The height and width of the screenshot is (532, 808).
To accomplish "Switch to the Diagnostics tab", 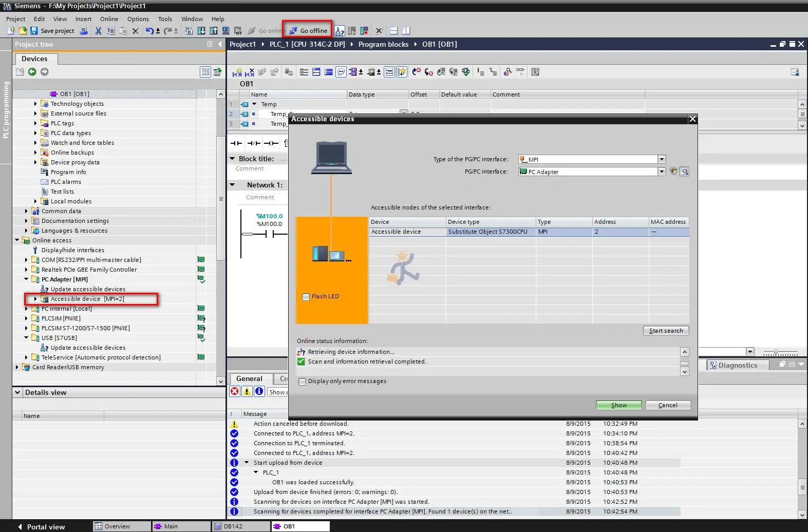I will tap(737, 365).
